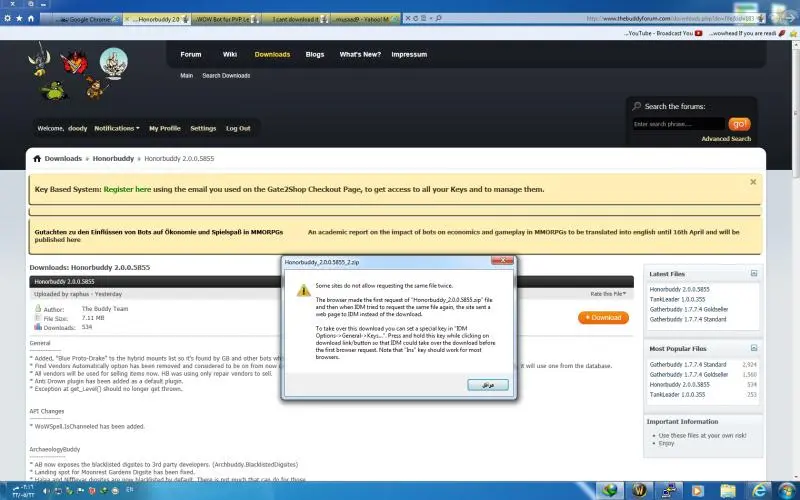Open the Impressum nav item
This screenshot has height=500, width=800.
tap(409, 55)
